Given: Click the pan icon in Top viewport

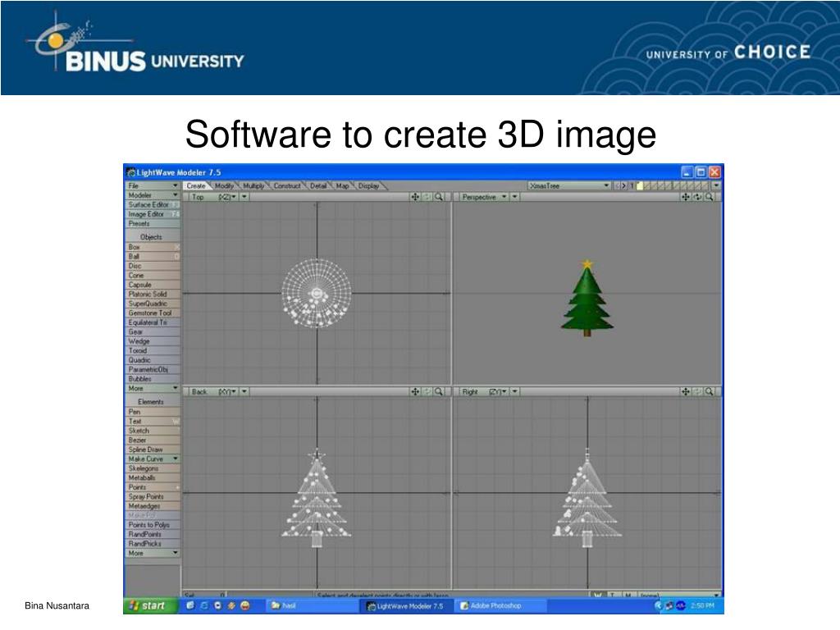Looking at the screenshot, I should (x=414, y=197).
